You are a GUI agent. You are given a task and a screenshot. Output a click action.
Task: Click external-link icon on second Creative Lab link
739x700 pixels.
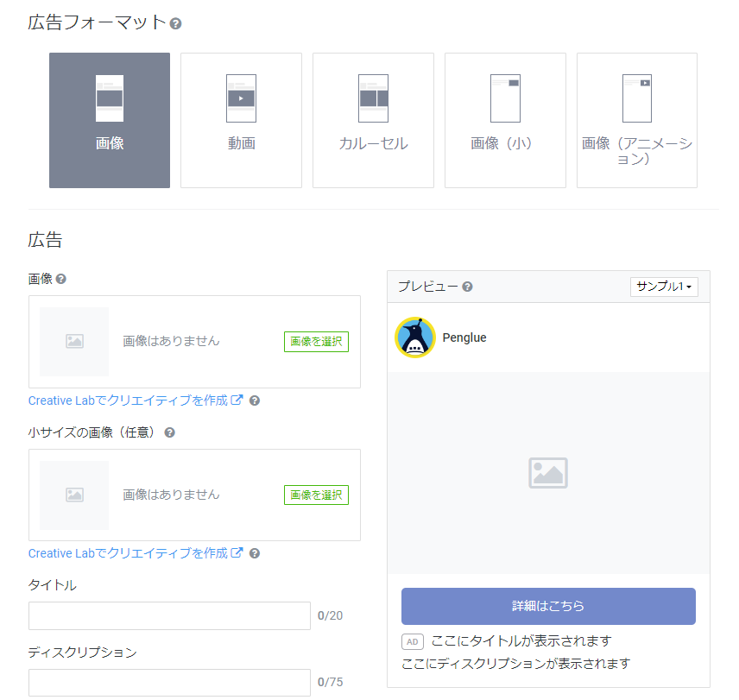(x=237, y=552)
